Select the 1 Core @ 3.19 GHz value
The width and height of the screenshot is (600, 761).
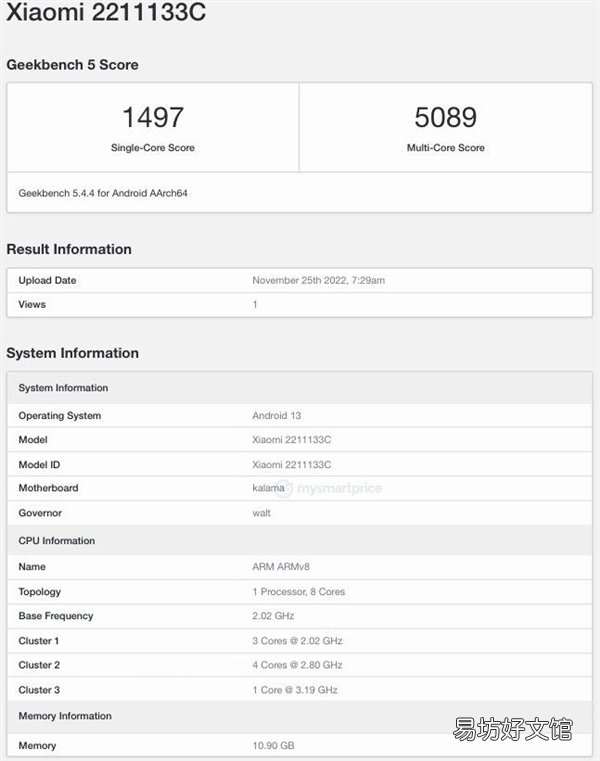(x=295, y=690)
